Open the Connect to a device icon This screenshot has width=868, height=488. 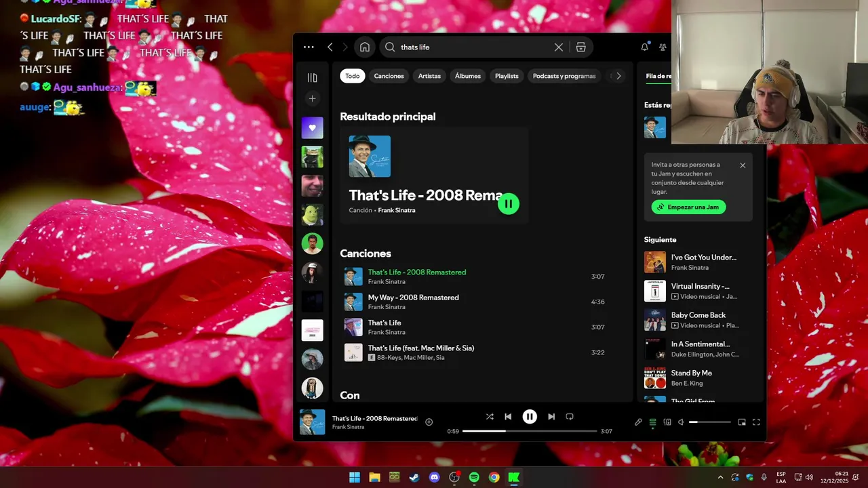(x=667, y=422)
